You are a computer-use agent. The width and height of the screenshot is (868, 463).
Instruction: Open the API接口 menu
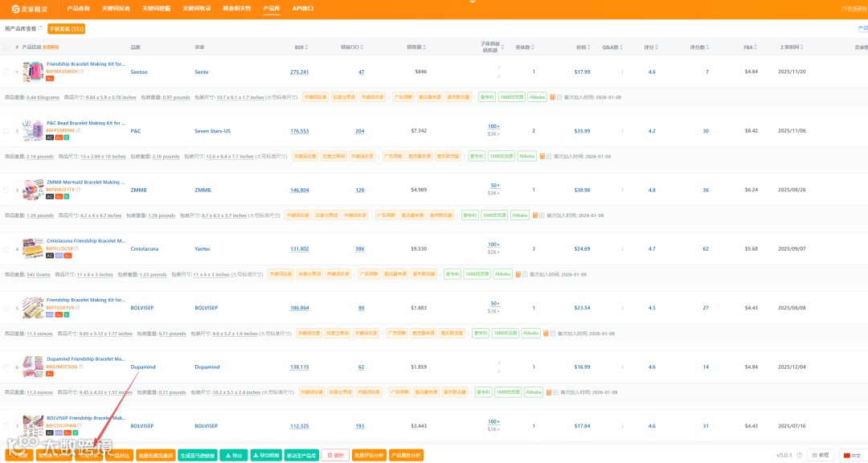click(303, 8)
